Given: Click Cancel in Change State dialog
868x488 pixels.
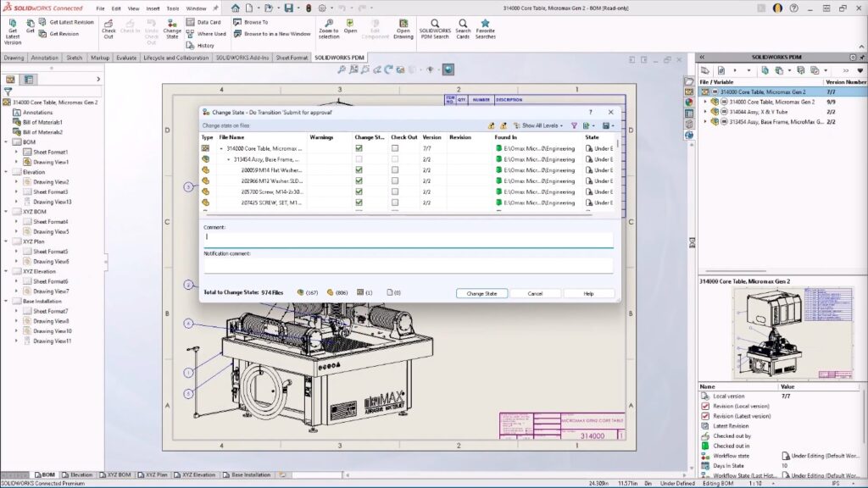Looking at the screenshot, I should pyautogui.click(x=535, y=293).
